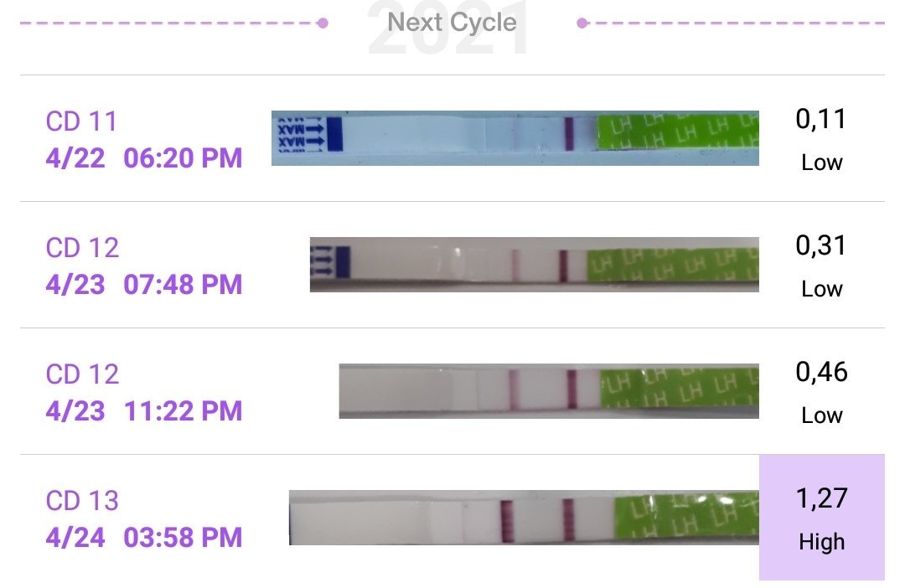
Task: Tap the Low label under 0,46
Action: tap(821, 415)
